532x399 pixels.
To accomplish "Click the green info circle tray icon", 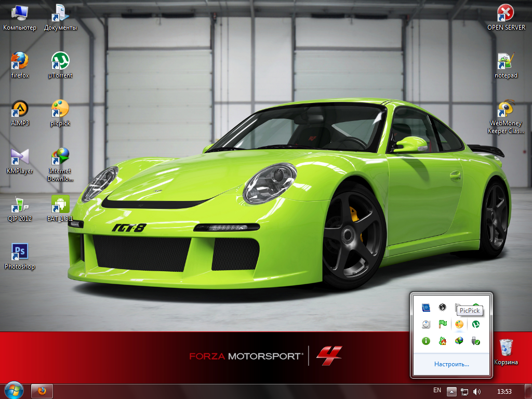I will click(426, 341).
